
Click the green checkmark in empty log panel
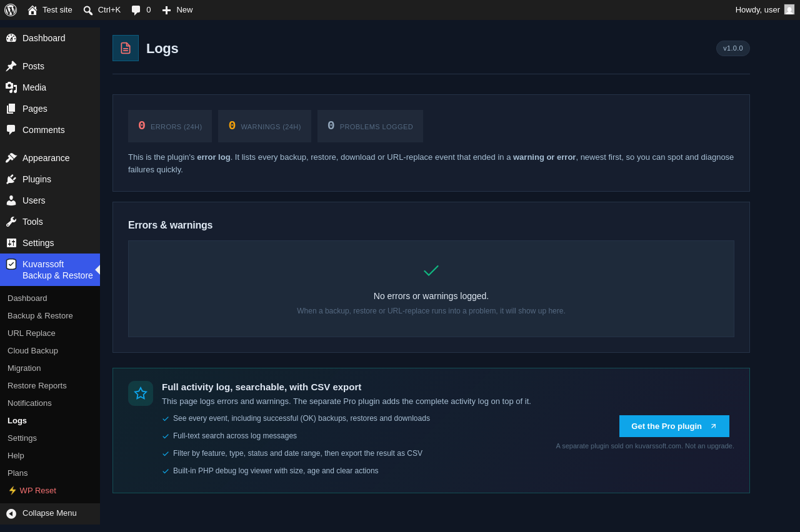tap(431, 270)
